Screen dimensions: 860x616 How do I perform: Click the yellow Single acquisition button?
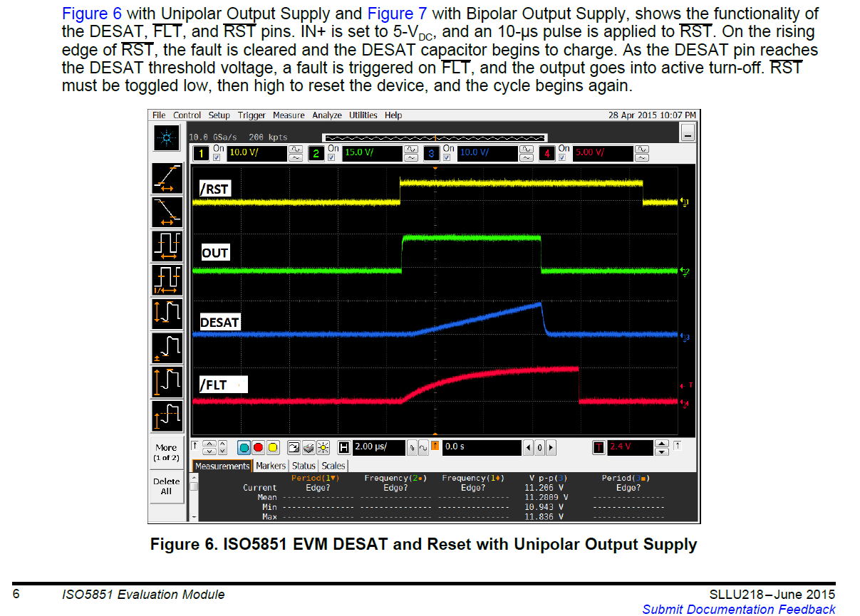click(x=272, y=447)
